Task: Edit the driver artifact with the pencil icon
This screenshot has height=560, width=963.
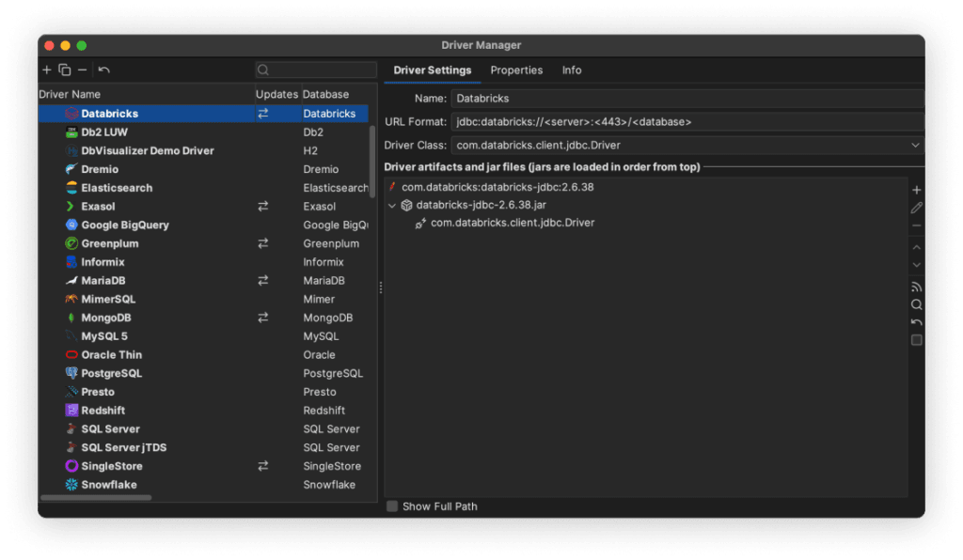Action: tap(917, 209)
